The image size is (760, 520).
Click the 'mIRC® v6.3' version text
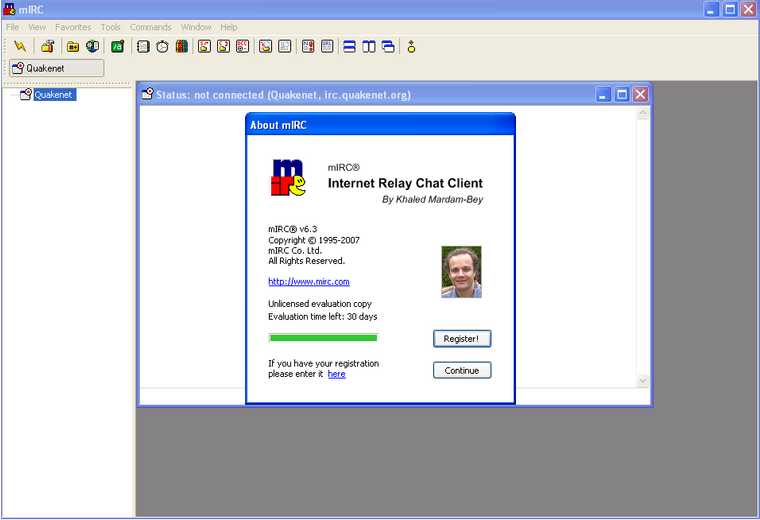click(293, 229)
